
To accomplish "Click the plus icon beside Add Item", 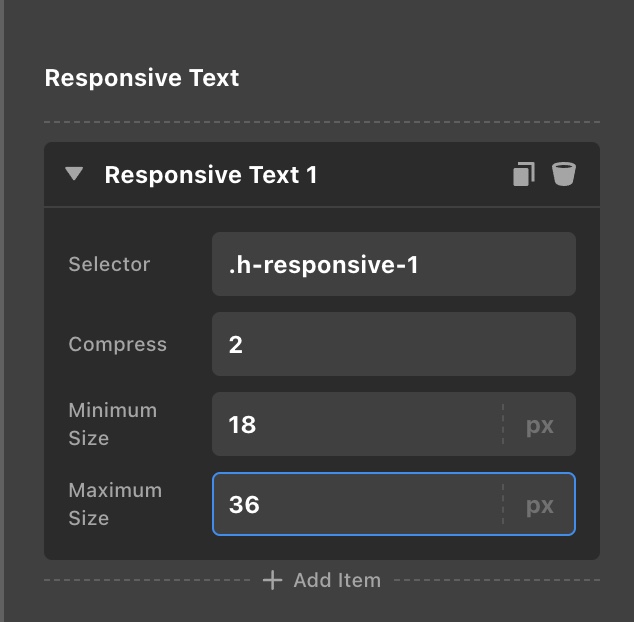I will 273,580.
